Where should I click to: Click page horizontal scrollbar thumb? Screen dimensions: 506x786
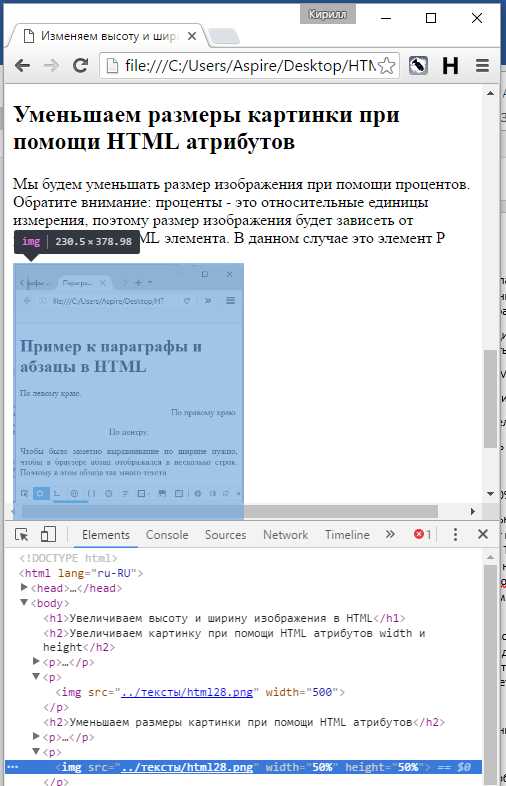point(230,511)
